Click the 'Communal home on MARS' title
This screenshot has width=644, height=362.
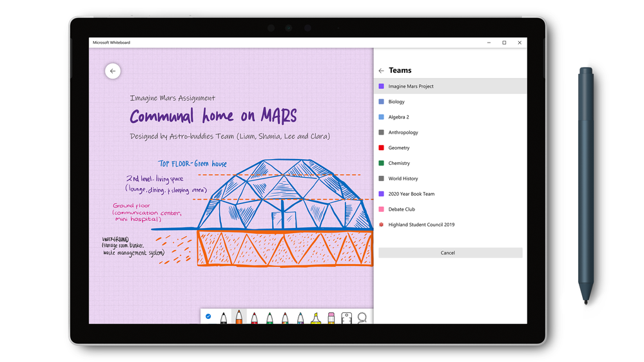(213, 116)
